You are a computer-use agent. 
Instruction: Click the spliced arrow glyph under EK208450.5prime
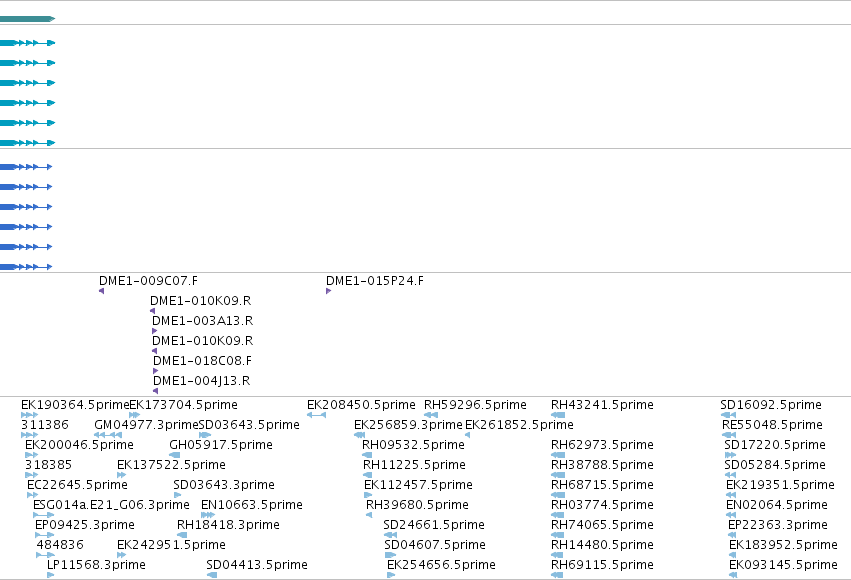pyautogui.click(x=316, y=415)
